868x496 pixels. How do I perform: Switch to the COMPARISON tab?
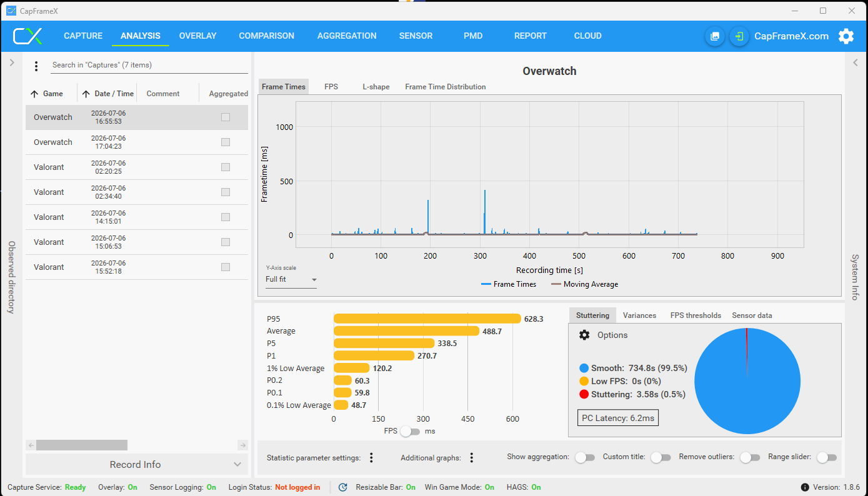(266, 36)
